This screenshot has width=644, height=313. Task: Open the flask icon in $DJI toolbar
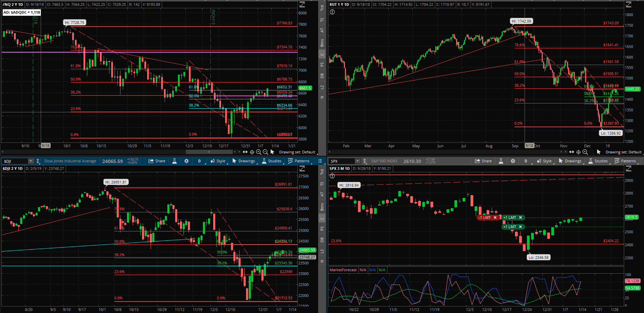tap(175, 161)
